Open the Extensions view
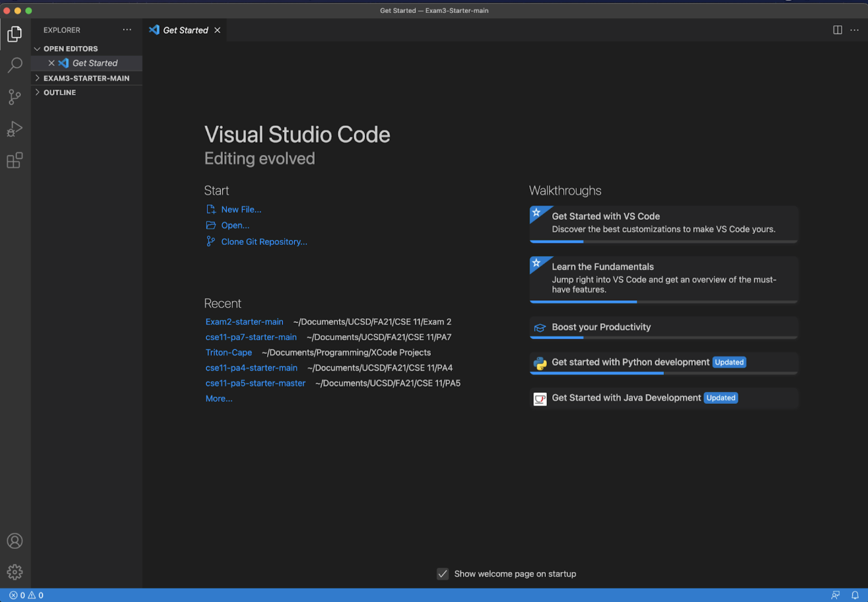The width and height of the screenshot is (868, 602). pos(15,160)
